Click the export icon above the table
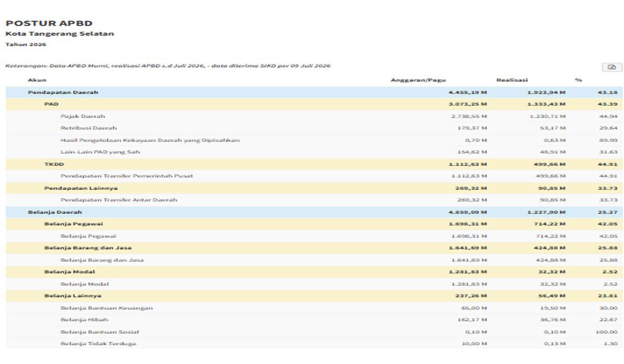This screenshot has height=364, width=624. pyautogui.click(x=612, y=67)
